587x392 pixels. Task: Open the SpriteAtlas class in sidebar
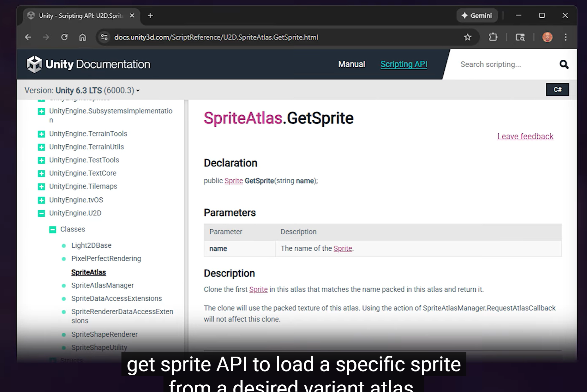[88, 272]
